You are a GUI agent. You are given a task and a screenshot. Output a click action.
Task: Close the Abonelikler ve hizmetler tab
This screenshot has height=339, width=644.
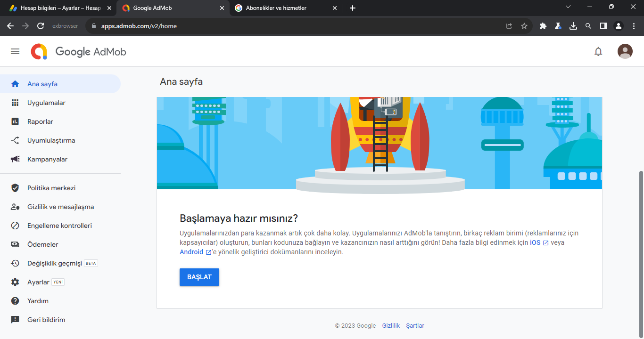coord(335,8)
